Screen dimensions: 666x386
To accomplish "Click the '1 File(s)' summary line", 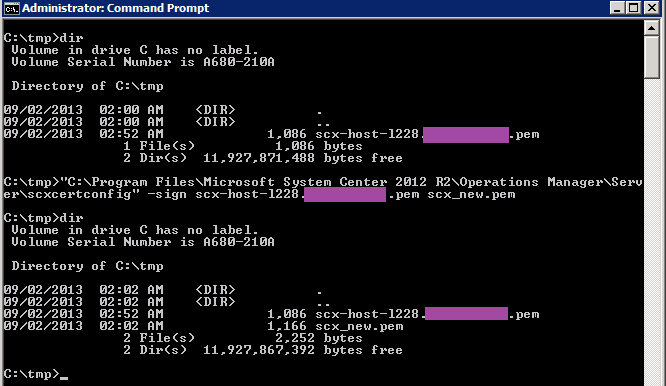I will [159, 146].
